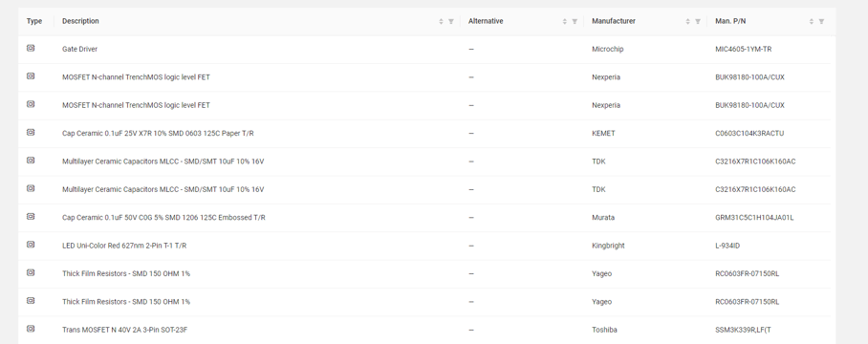Click the type icon in Kingbright LED row

tap(31, 245)
